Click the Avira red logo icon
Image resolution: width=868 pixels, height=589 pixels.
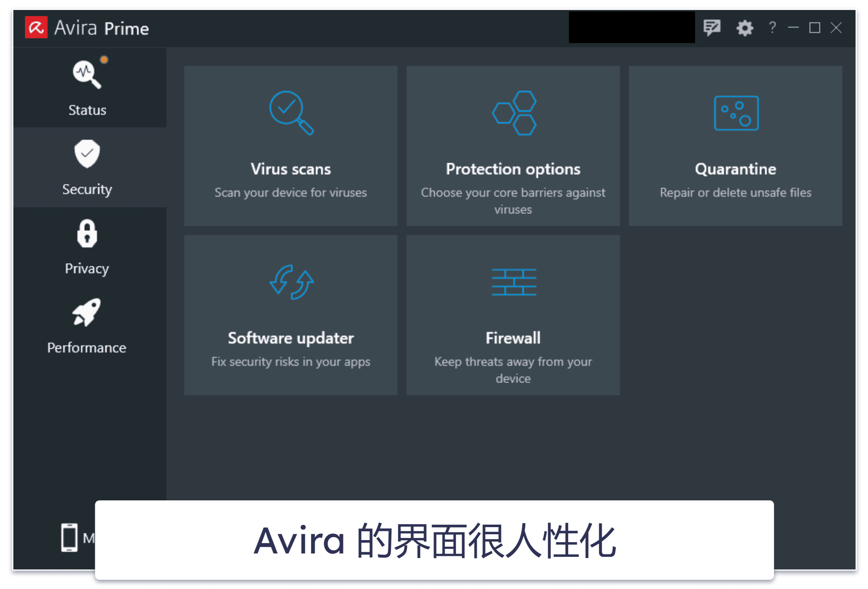36,28
